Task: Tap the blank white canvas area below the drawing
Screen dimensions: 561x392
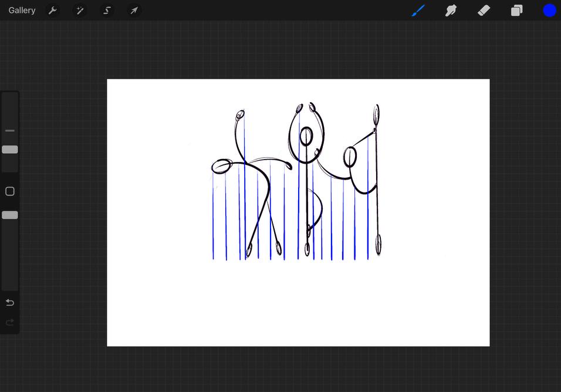Action: pos(298,304)
